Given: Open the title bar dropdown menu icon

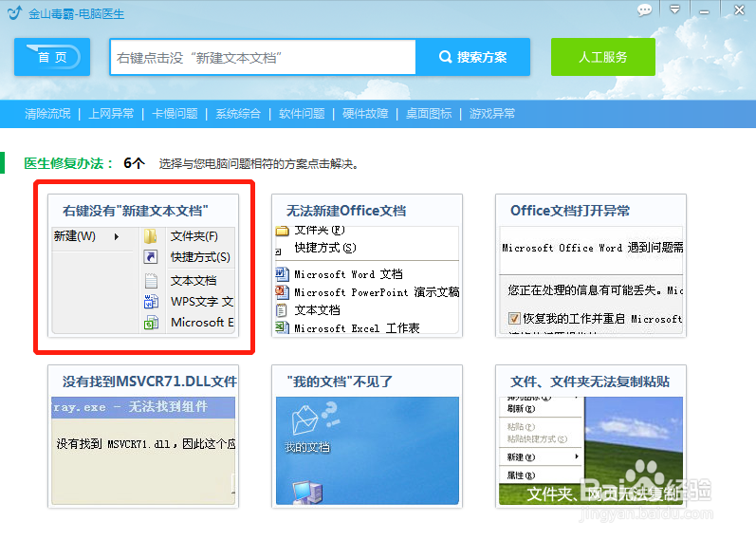Looking at the screenshot, I should [674, 9].
